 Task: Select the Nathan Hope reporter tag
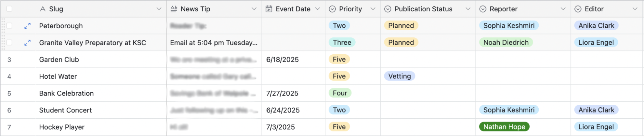click(x=504, y=127)
